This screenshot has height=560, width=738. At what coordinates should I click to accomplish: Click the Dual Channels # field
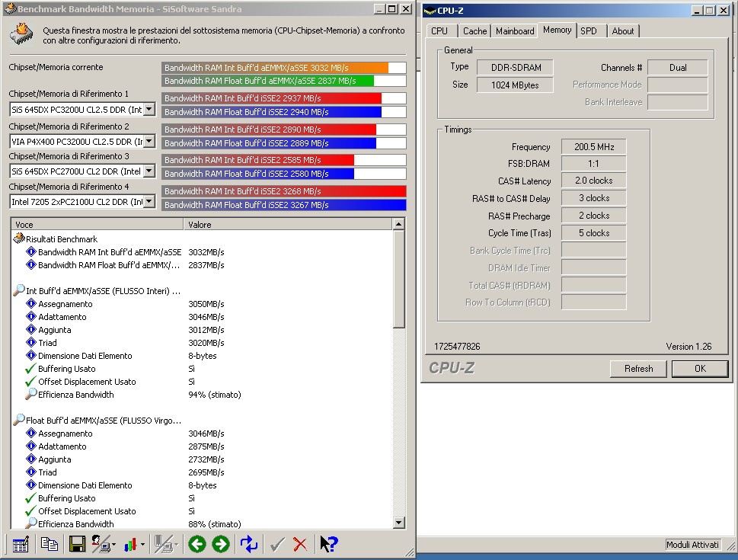[678, 67]
